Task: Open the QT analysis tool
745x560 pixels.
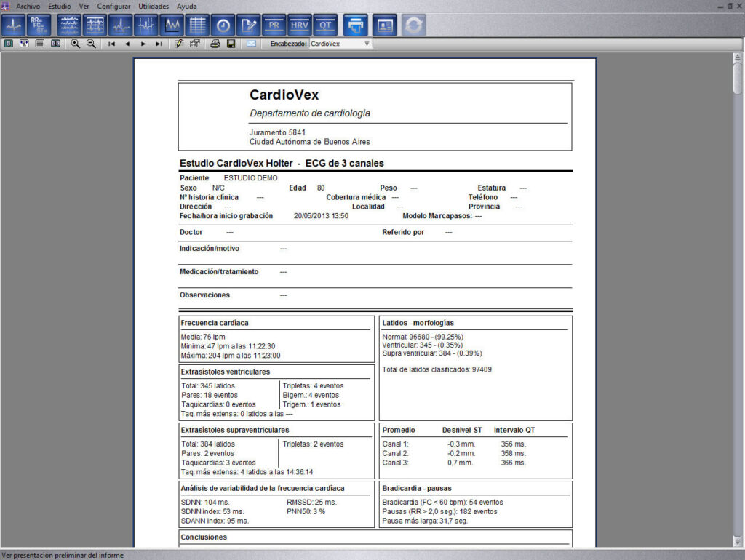Action: [x=325, y=25]
